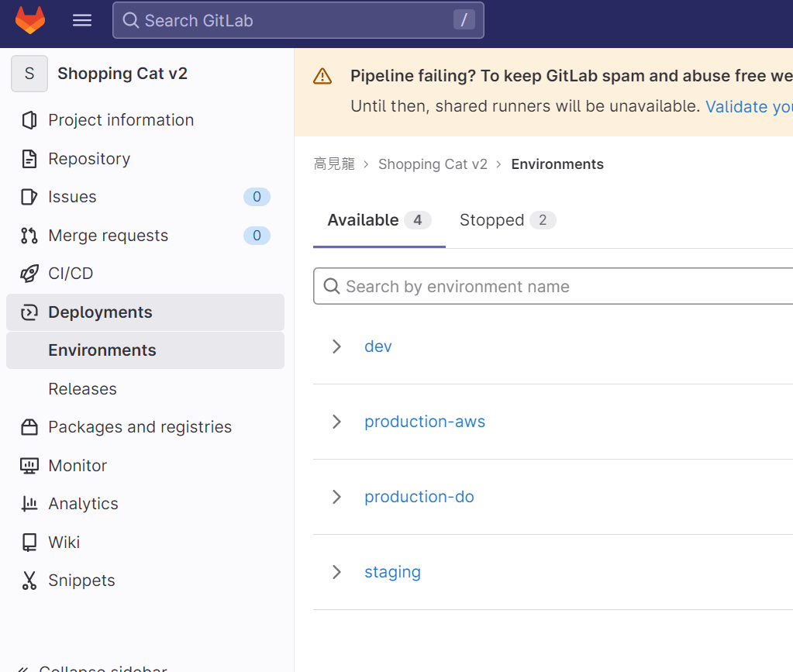The width and height of the screenshot is (793, 672).
Task: Click the warning triangle alert icon
Action: pyautogui.click(x=322, y=77)
